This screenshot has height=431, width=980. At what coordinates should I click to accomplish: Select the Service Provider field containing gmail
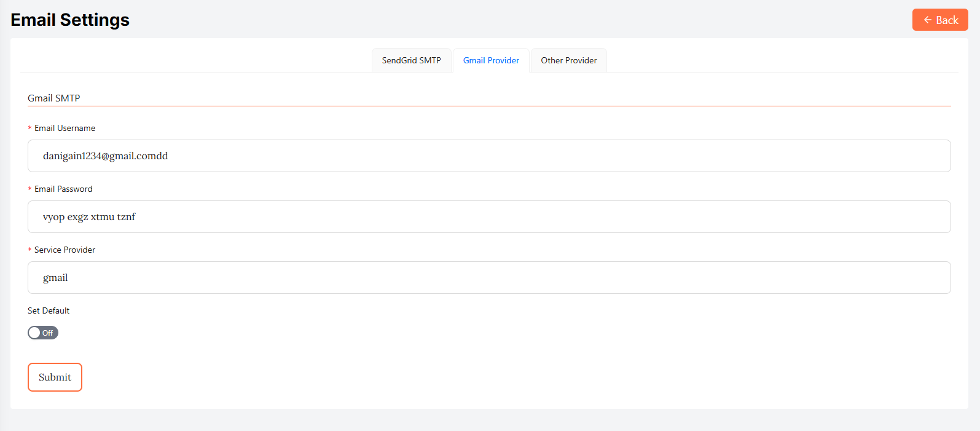[489, 277]
